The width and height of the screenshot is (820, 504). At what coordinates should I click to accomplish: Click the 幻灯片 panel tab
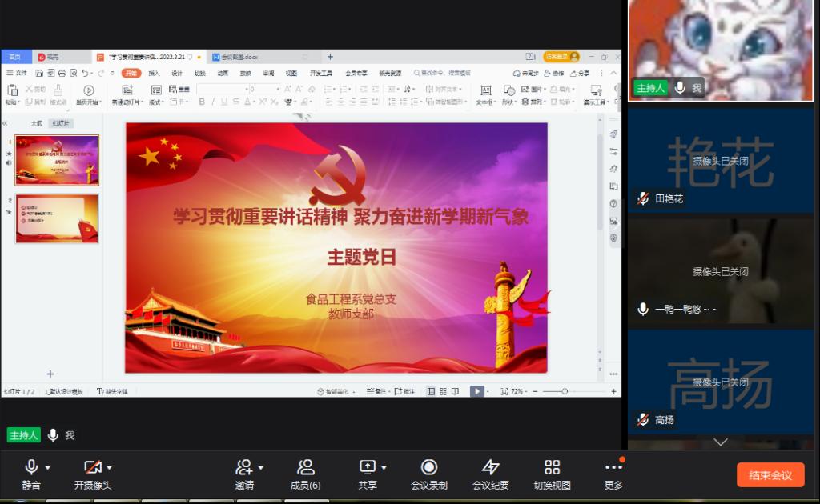click(x=61, y=123)
